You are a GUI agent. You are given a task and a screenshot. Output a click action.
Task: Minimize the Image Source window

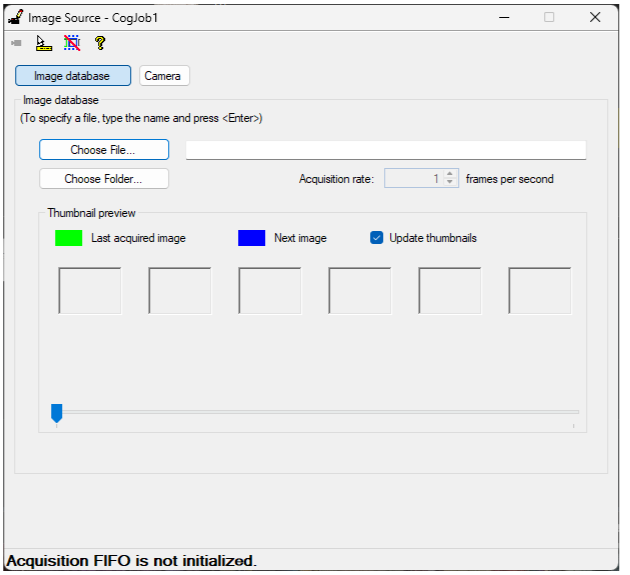[x=504, y=17]
